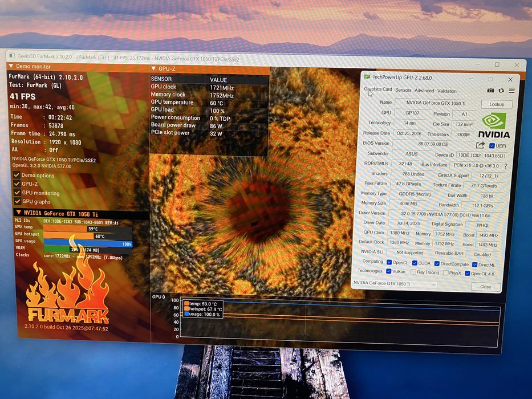Open the GPU selection dropdown in GPU-Z
The image size is (532, 399).
click(394, 284)
